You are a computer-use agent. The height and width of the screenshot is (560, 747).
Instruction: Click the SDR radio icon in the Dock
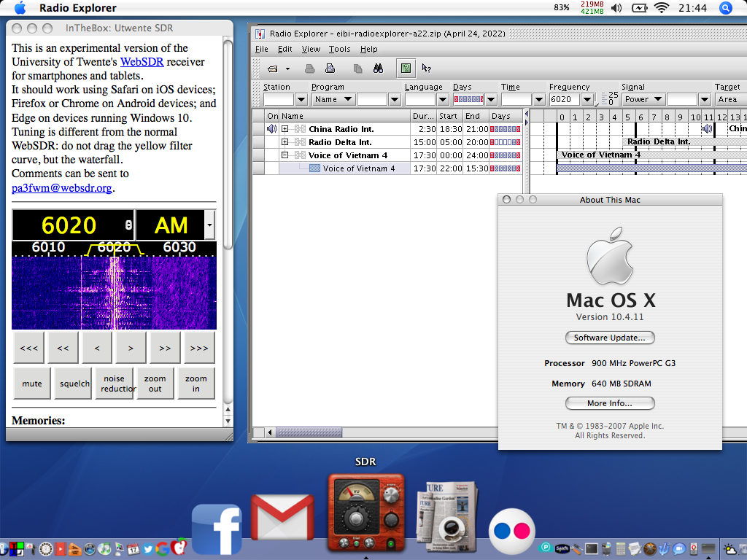(366, 513)
